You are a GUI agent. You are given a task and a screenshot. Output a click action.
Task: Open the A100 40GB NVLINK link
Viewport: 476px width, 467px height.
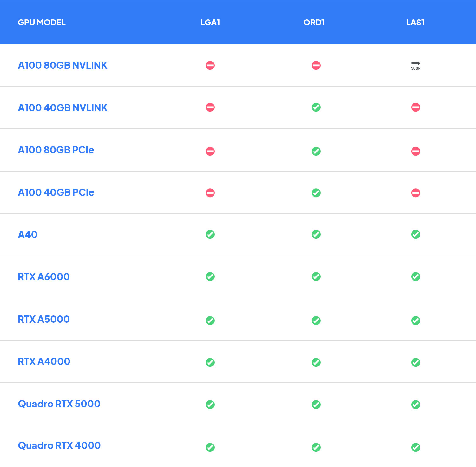(x=63, y=108)
